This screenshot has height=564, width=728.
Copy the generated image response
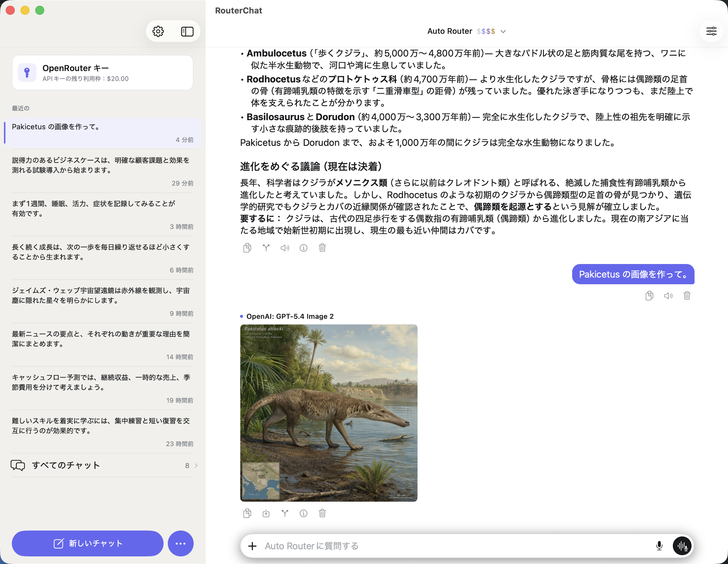[x=247, y=513]
